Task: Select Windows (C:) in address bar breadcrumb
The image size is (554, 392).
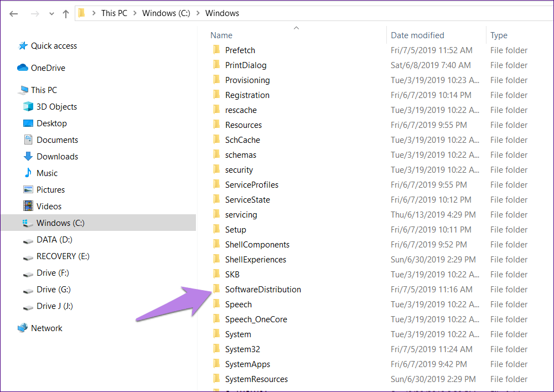Action: point(166,13)
